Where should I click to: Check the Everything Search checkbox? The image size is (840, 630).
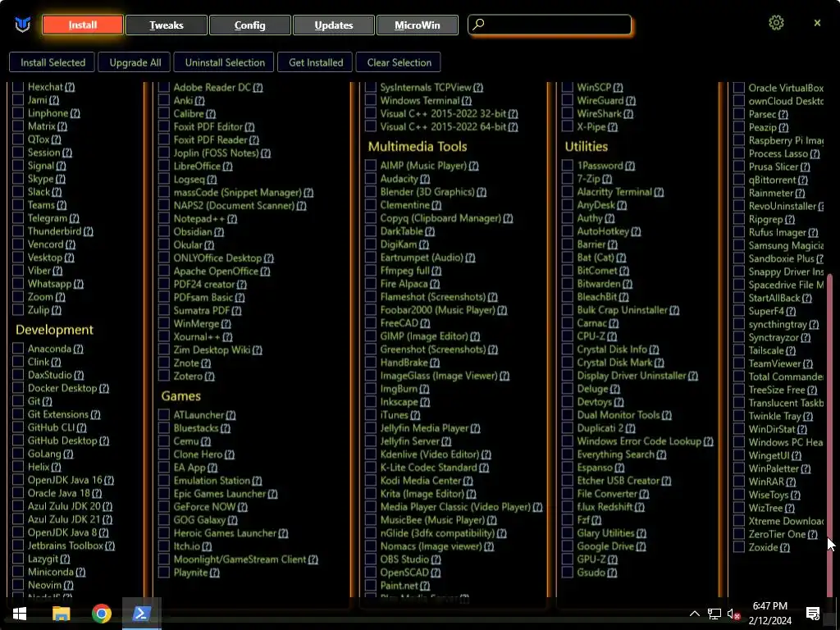pos(568,454)
